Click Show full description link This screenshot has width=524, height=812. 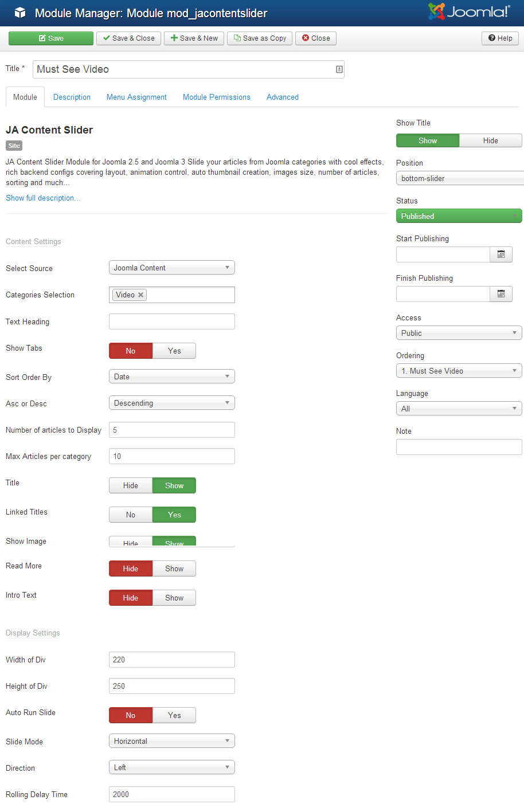click(43, 198)
